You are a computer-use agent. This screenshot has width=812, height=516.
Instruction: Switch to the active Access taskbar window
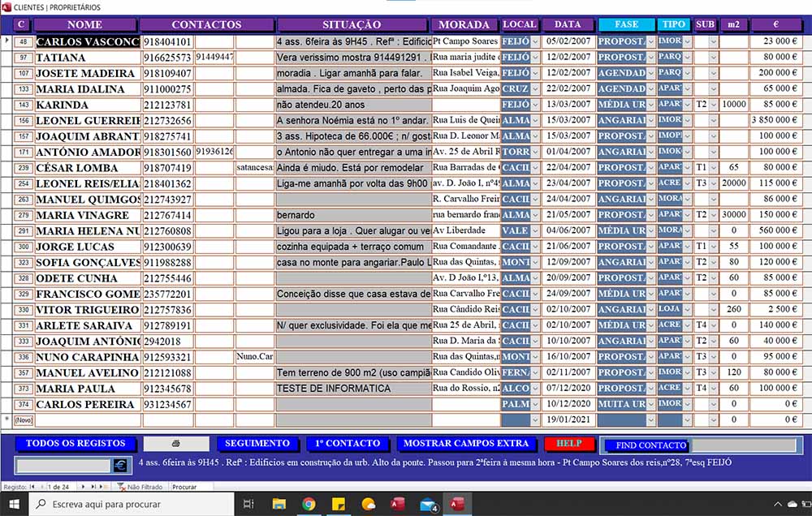[x=458, y=504]
